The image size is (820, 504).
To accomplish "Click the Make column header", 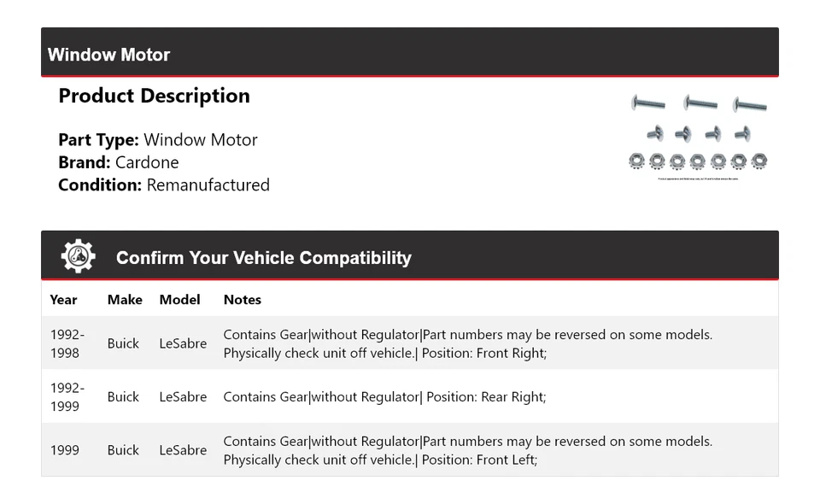I will point(125,300).
